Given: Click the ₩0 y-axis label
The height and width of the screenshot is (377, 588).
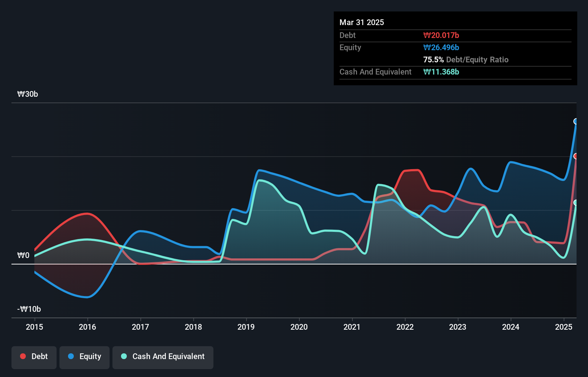Looking at the screenshot, I should pyautogui.click(x=23, y=255).
